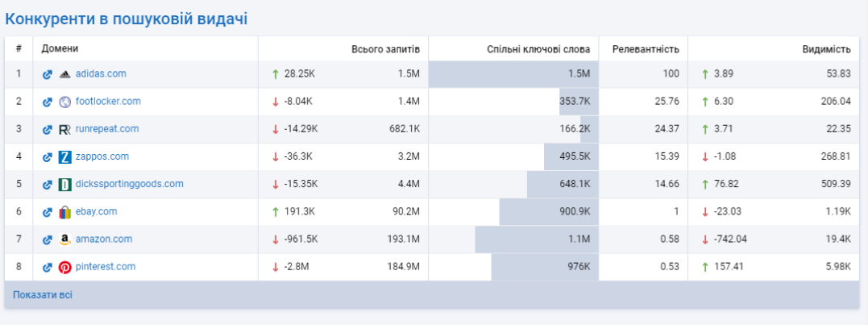Screen dimensions: 868x325
Task: Select the 191.3K query change value
Action: click(298, 211)
